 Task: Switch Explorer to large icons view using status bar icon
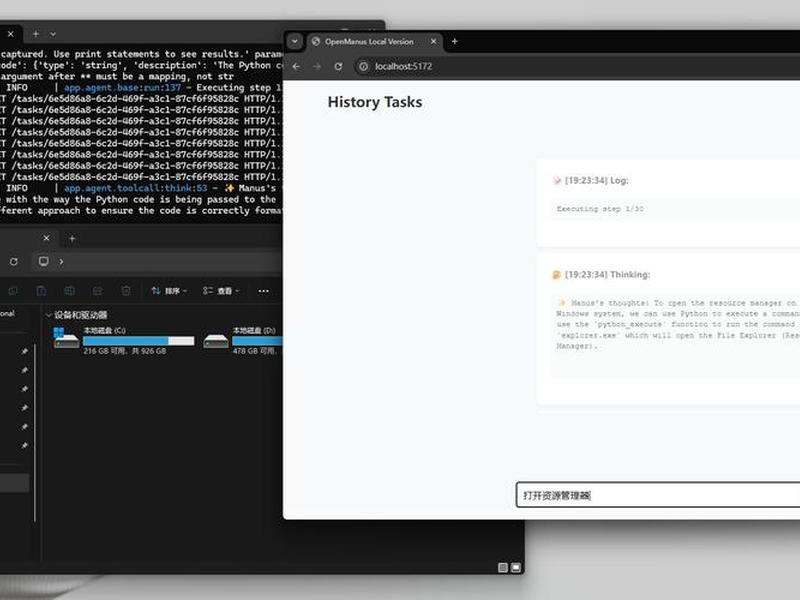(x=516, y=567)
